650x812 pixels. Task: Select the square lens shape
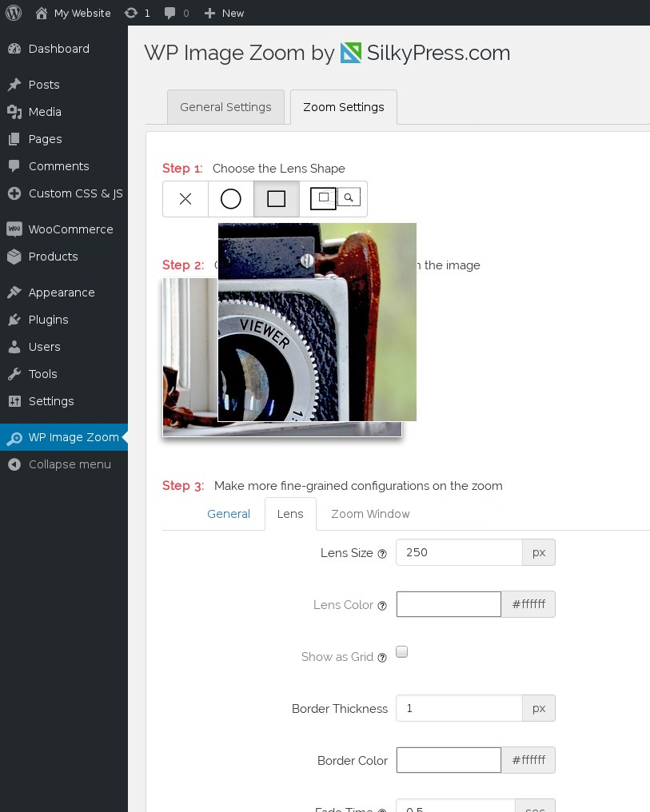(x=276, y=199)
